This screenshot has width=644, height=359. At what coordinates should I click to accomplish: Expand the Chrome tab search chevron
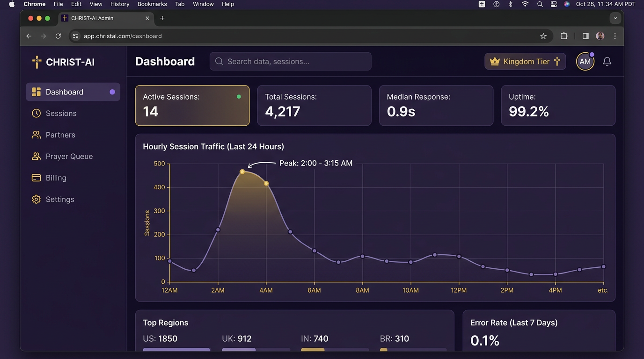click(615, 18)
